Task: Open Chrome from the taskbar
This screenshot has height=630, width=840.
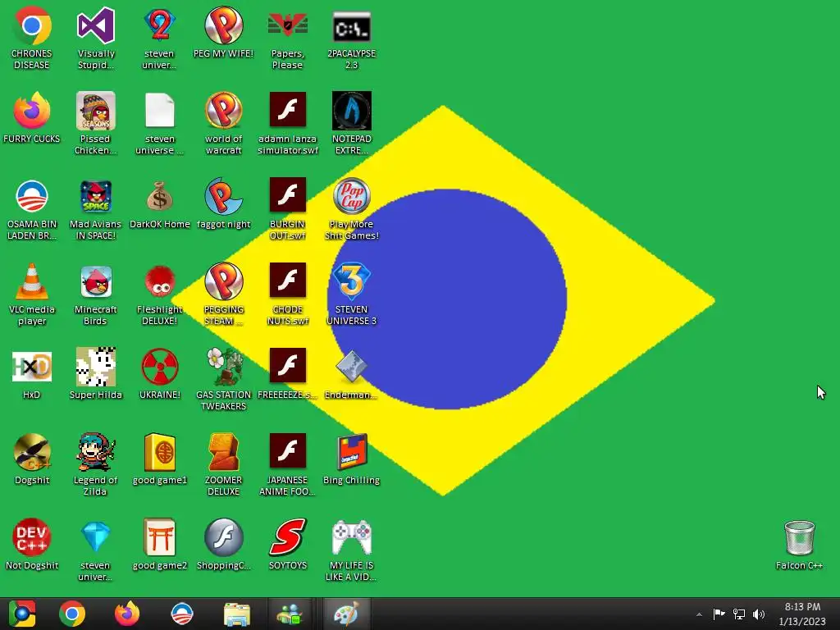Action: pos(72,614)
